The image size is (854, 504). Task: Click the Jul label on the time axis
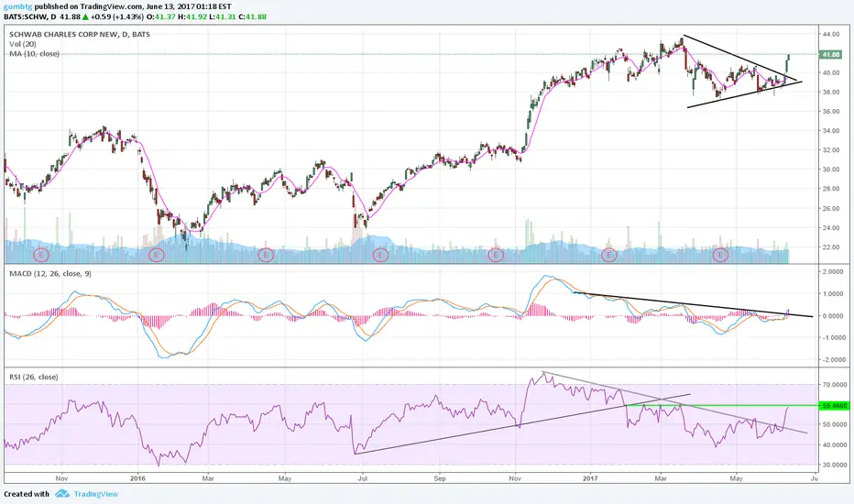[x=362, y=478]
